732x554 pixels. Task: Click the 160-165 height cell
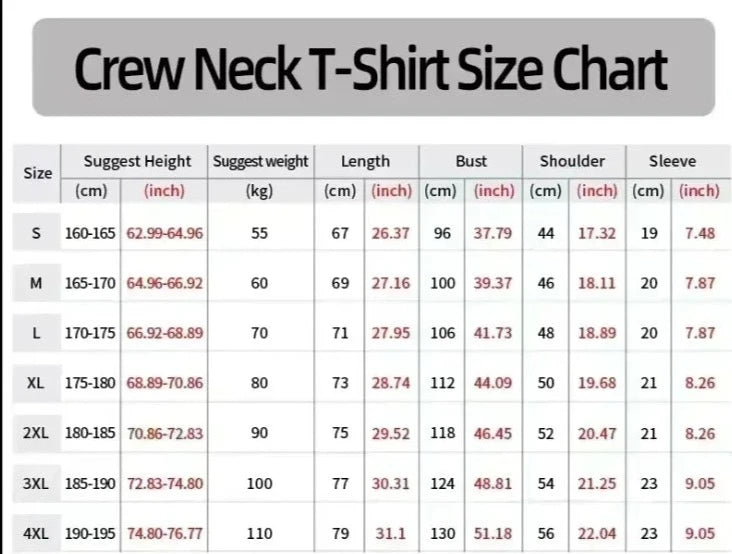(x=91, y=233)
